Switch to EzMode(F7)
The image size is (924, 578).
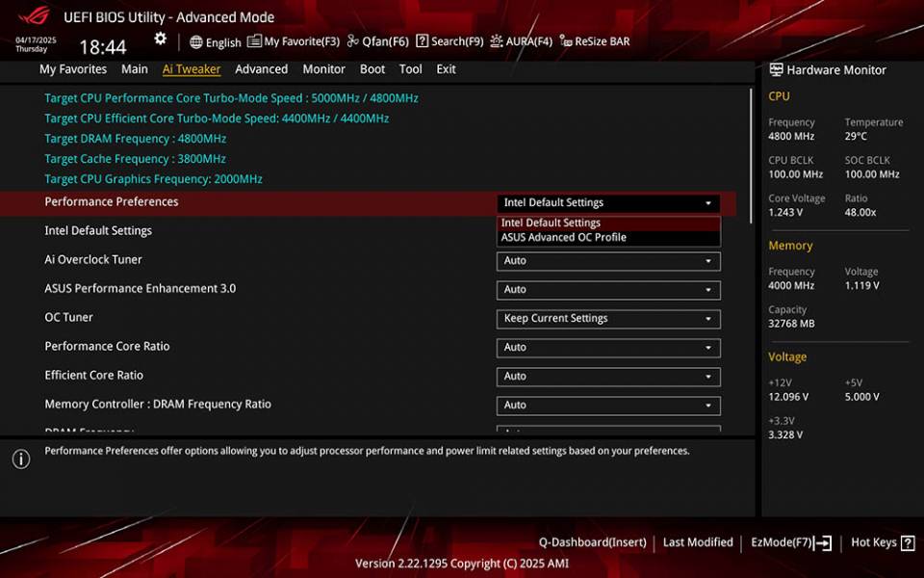click(x=791, y=542)
